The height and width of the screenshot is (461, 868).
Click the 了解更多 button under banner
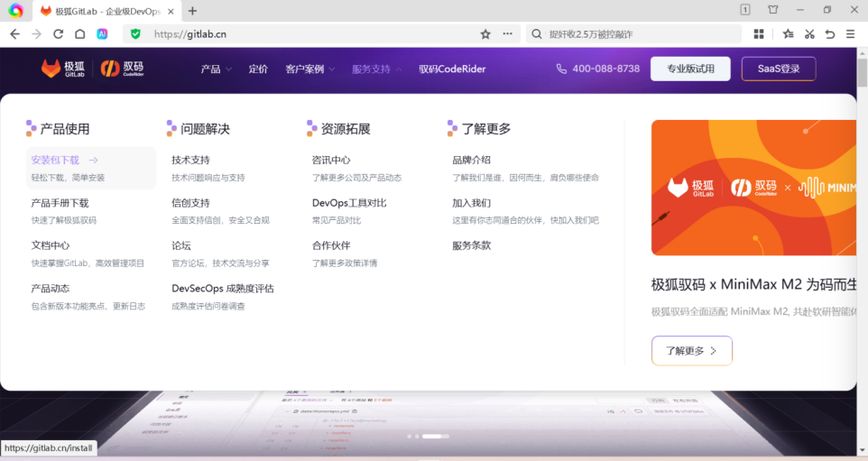coord(692,351)
